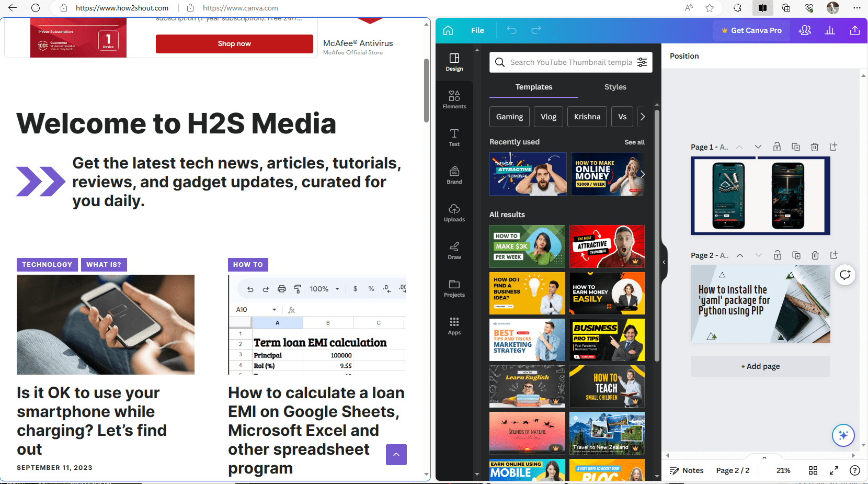Open the 21% zoom level control
Screen dimensions: 868x484
coord(783,470)
